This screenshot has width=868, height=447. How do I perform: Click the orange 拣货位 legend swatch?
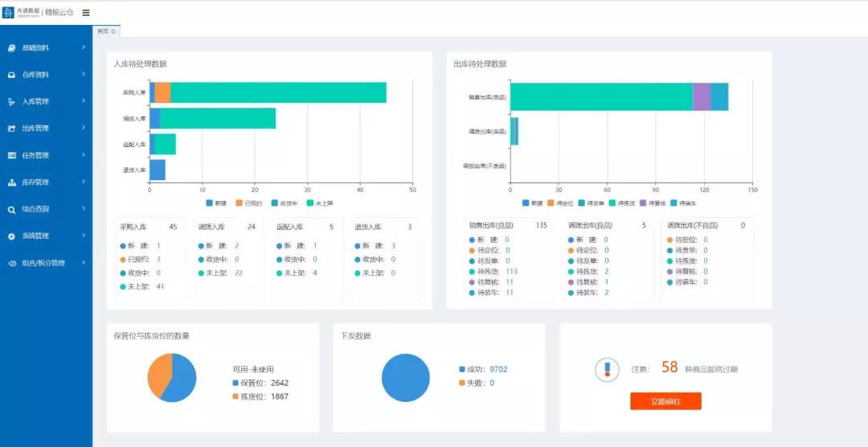pos(235,396)
